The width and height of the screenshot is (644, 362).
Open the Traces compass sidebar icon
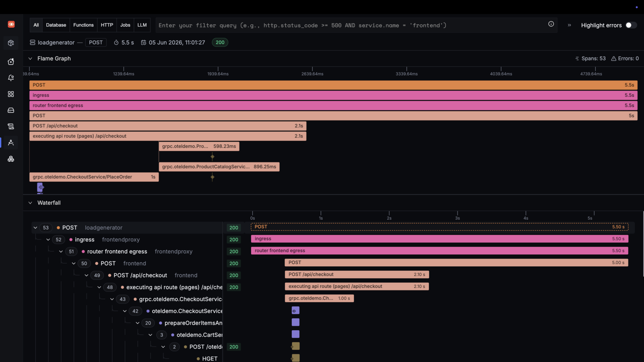11,142
